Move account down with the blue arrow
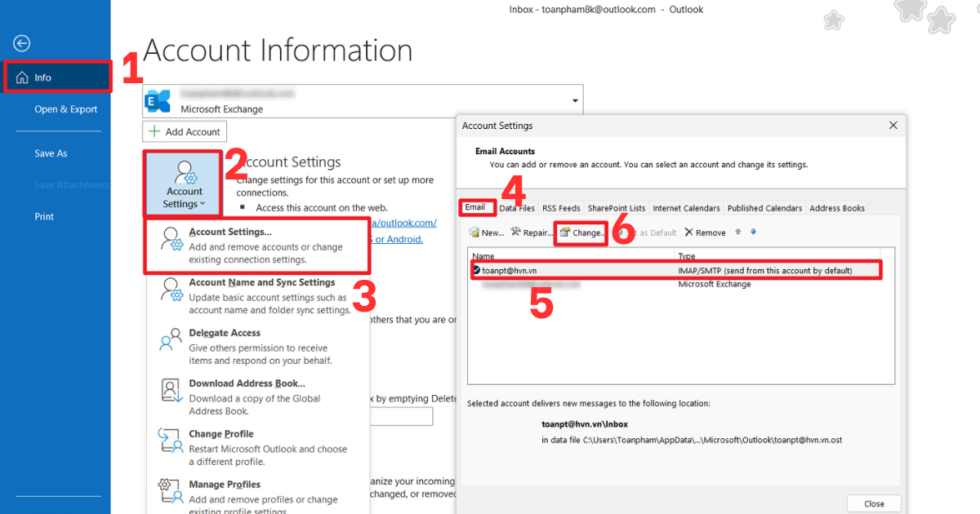This screenshot has width=980, height=514. 753,232
